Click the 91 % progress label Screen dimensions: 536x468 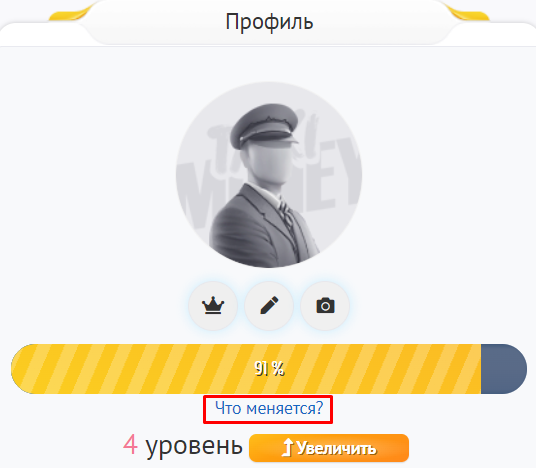click(269, 369)
